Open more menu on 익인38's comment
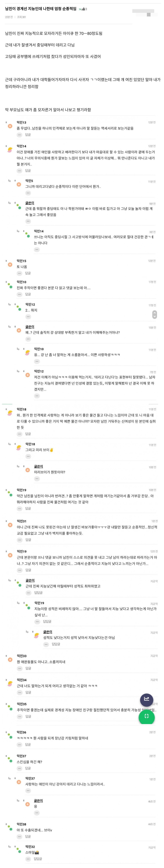The height and width of the screenshot is (868, 164). (x=20, y=837)
